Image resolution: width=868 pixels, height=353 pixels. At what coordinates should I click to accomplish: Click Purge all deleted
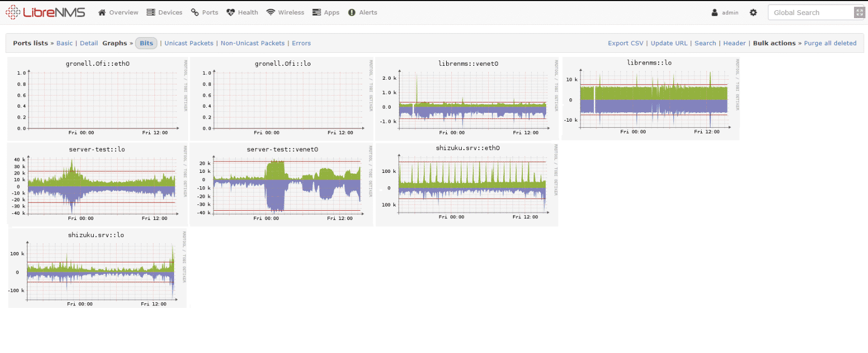(830, 43)
